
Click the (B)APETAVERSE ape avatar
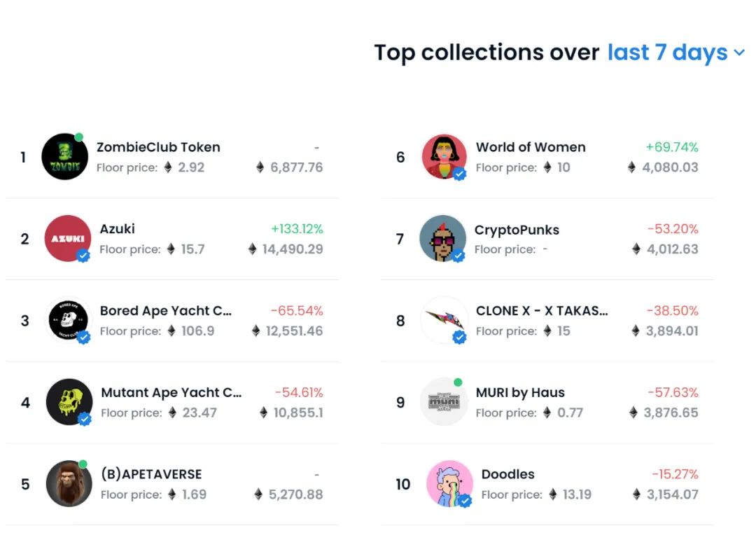[x=69, y=484]
